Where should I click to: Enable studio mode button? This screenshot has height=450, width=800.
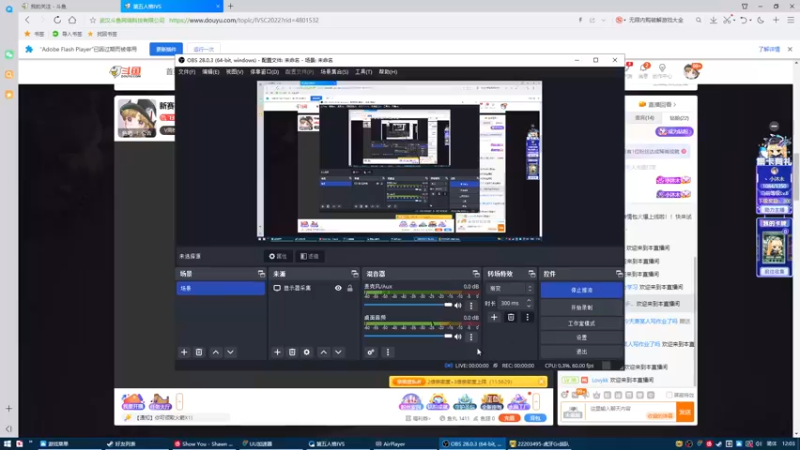click(x=582, y=323)
